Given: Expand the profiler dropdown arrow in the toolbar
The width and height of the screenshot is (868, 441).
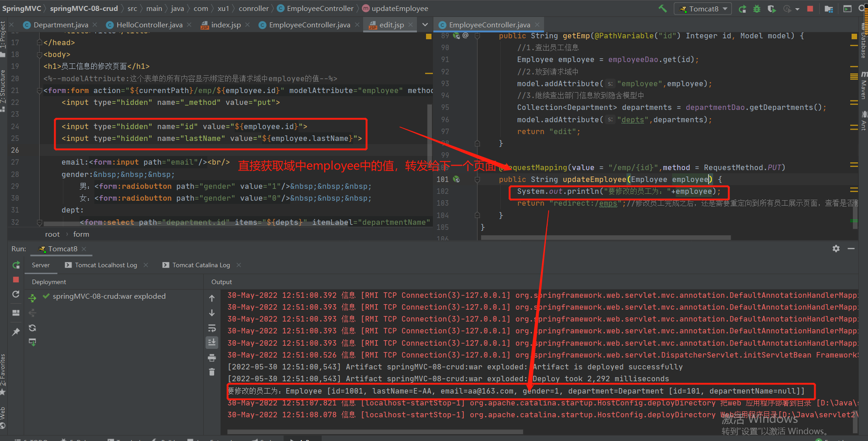Looking at the screenshot, I should click(x=797, y=9).
